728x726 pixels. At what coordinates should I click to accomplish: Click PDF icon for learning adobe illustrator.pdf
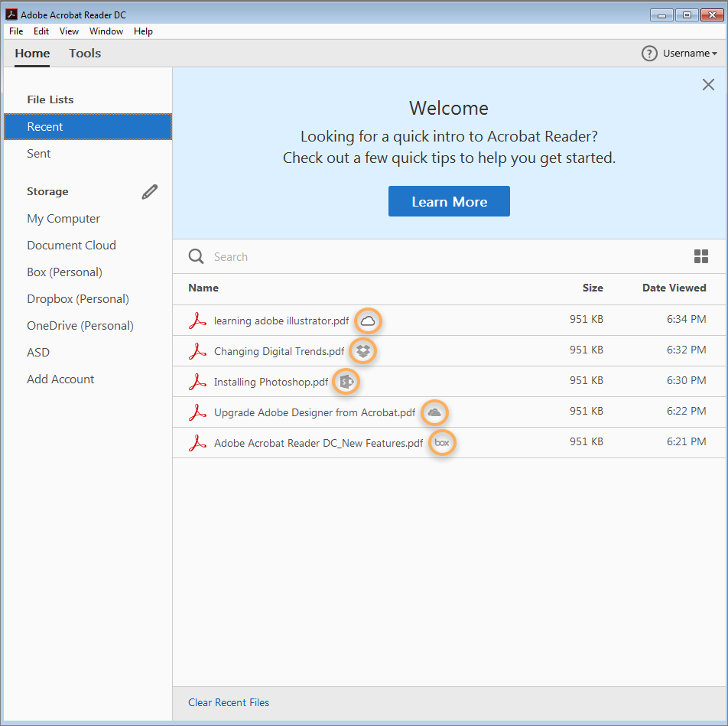pyautogui.click(x=197, y=321)
